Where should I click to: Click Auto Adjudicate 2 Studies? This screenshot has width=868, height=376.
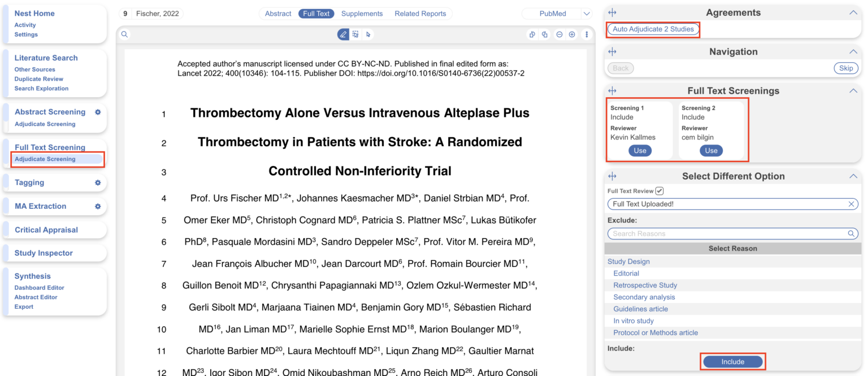(x=653, y=28)
